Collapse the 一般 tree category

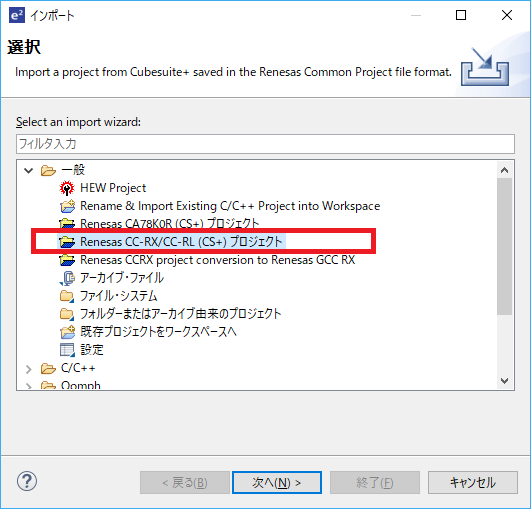29,170
